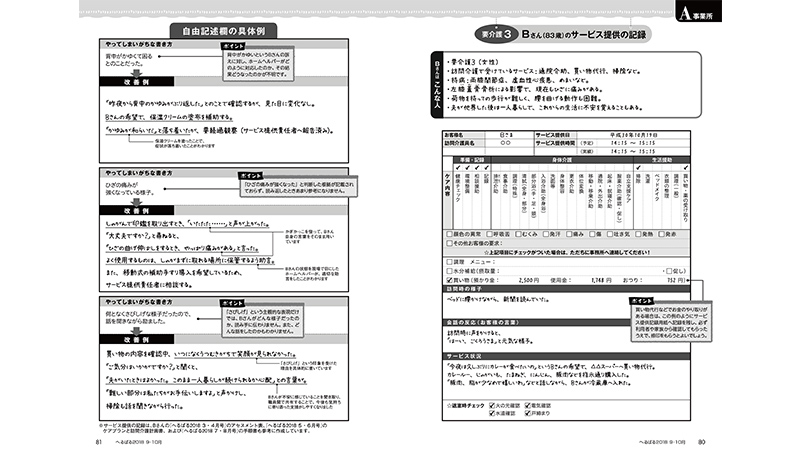Click the サービス提供日 label
The width and height of the screenshot is (800, 450).
point(553,135)
